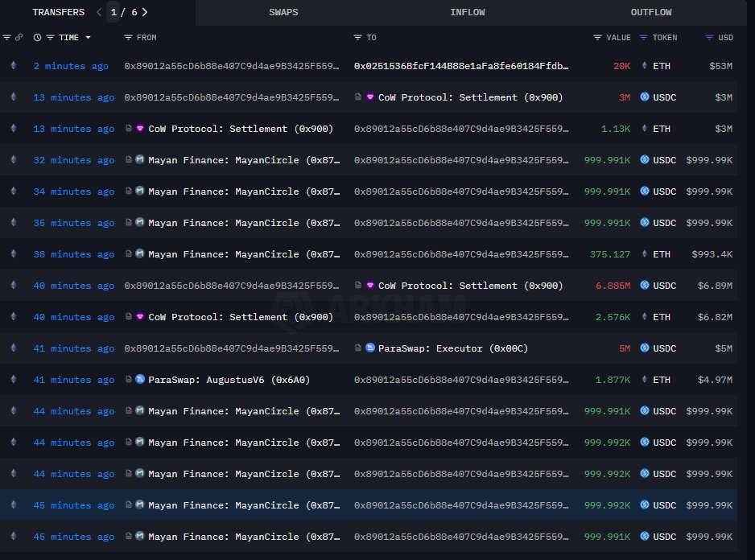755x560 pixels.
Task: Switch to the SWAPS tab
Action: 283,13
